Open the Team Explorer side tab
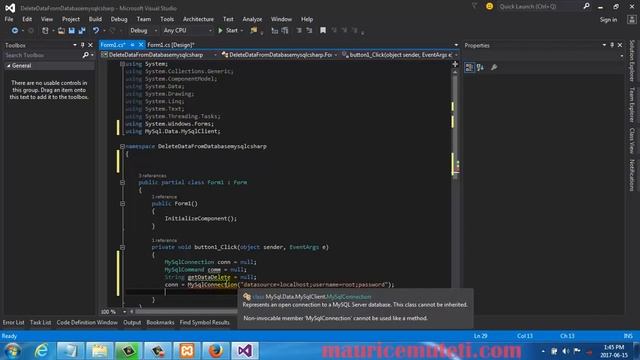Viewport: 640px width, 360px height. click(x=632, y=104)
